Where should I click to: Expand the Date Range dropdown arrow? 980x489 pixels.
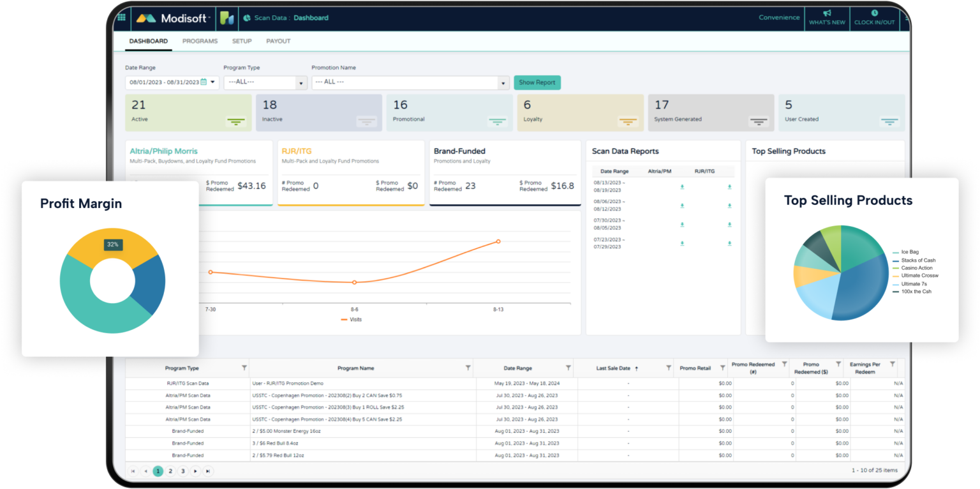[x=213, y=82]
